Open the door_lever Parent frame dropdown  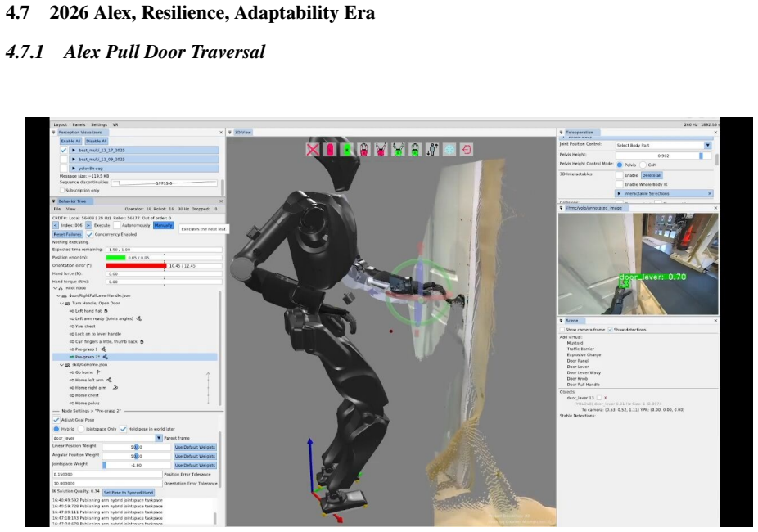click(x=159, y=438)
